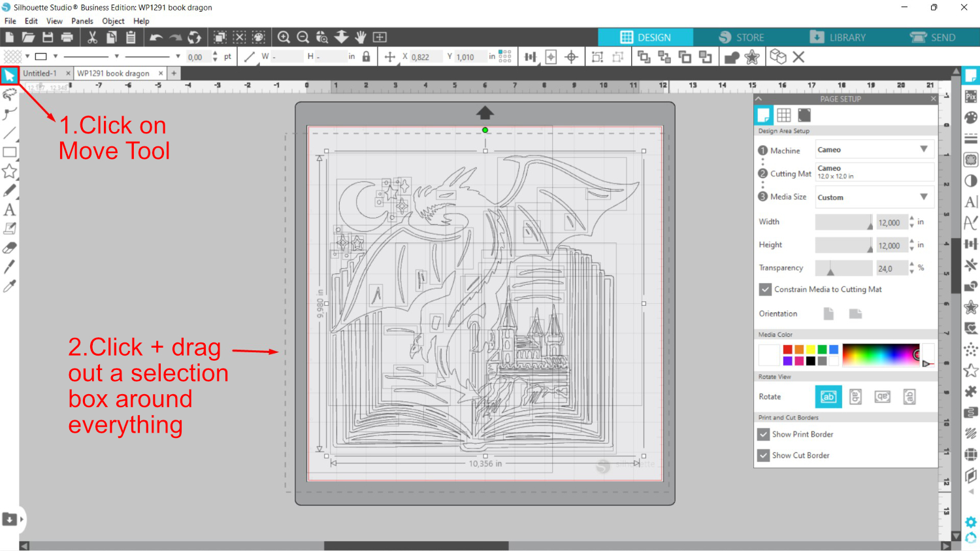
Task: Select the second Rotate view option
Action: pyautogui.click(x=855, y=397)
